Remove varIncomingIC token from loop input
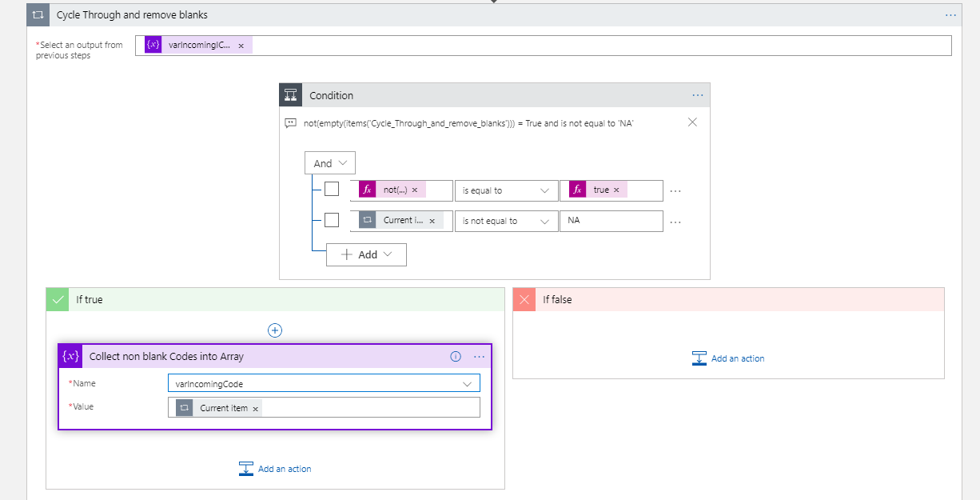Screen dimensions: 980x500 pyautogui.click(x=241, y=46)
